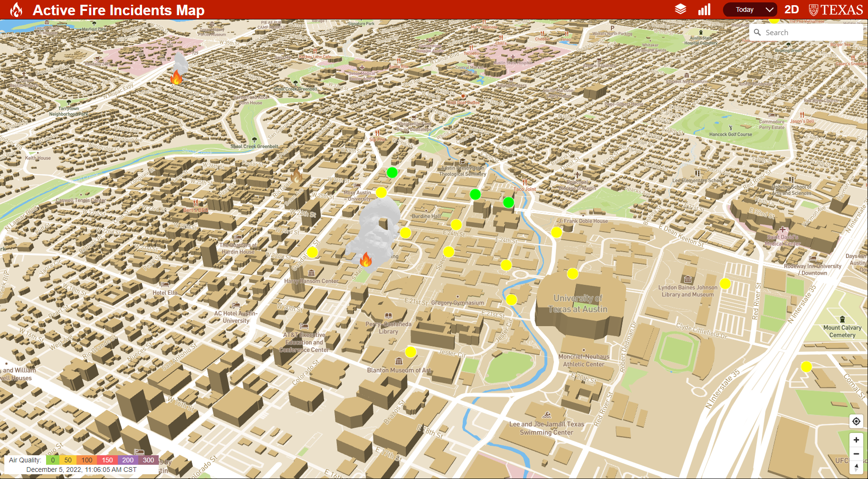The width and height of the screenshot is (868, 479).
Task: Expand the Today date range dropdown
Action: (x=750, y=9)
